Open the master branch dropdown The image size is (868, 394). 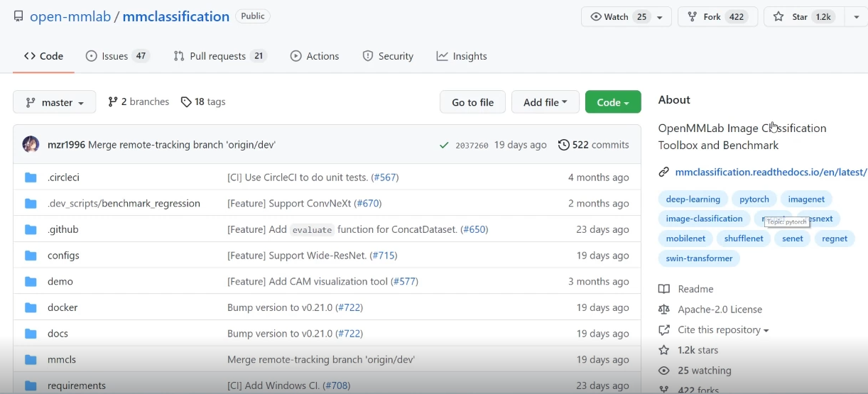55,102
